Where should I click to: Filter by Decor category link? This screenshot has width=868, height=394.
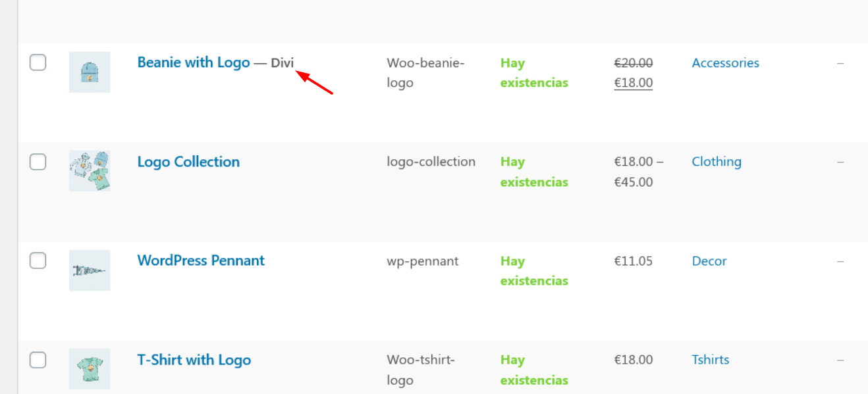(x=709, y=261)
